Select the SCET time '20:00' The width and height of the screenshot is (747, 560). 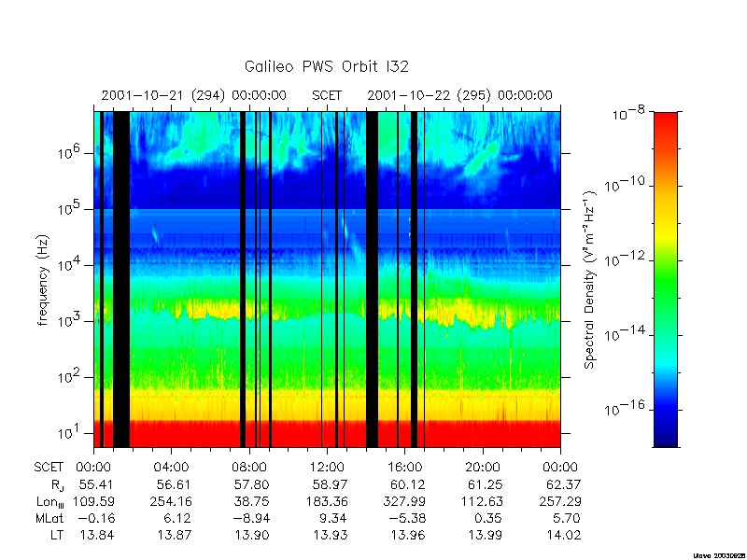[483, 468]
